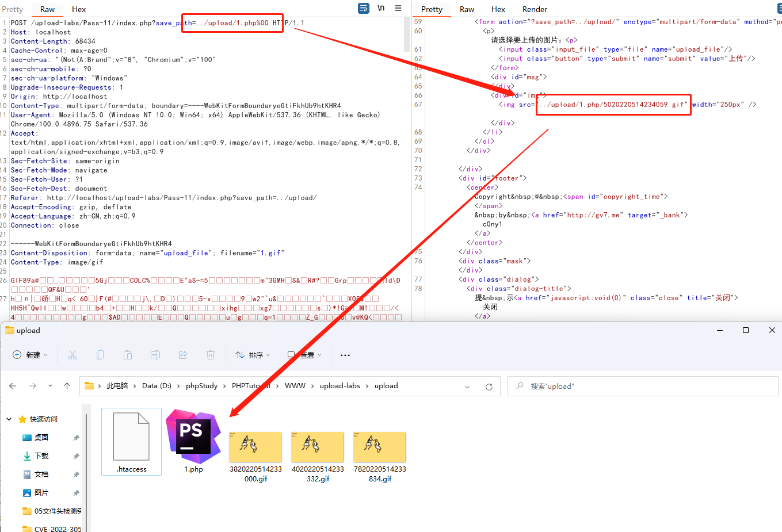Switch the request pane to the Raw tab
This screenshot has height=532, width=782.
point(47,9)
